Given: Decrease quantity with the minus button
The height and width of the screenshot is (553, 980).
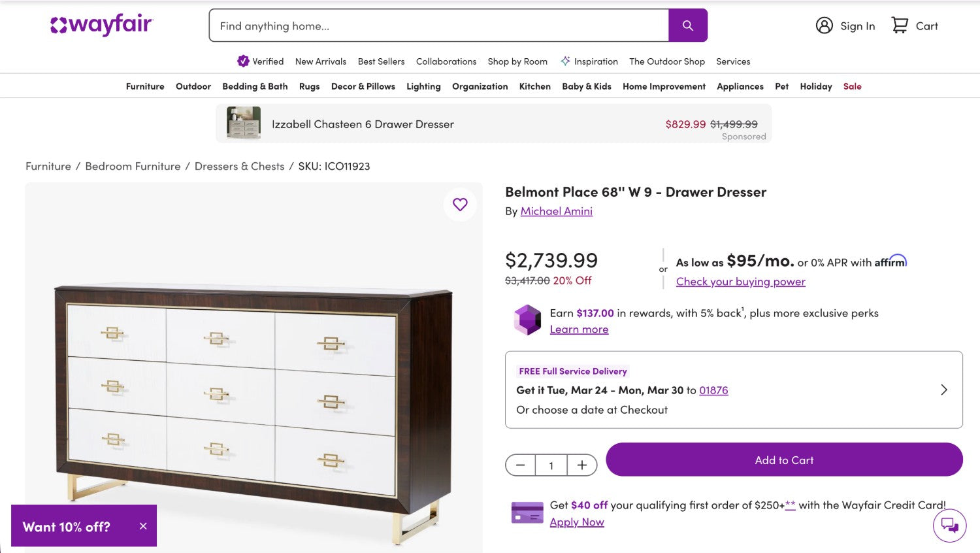Looking at the screenshot, I should coord(521,465).
